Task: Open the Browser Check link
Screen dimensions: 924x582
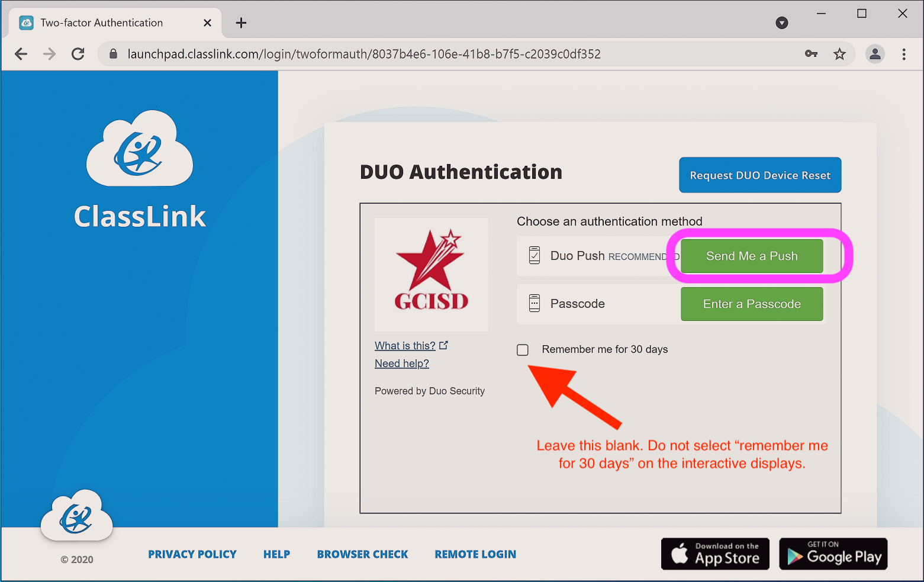Action: click(x=362, y=554)
